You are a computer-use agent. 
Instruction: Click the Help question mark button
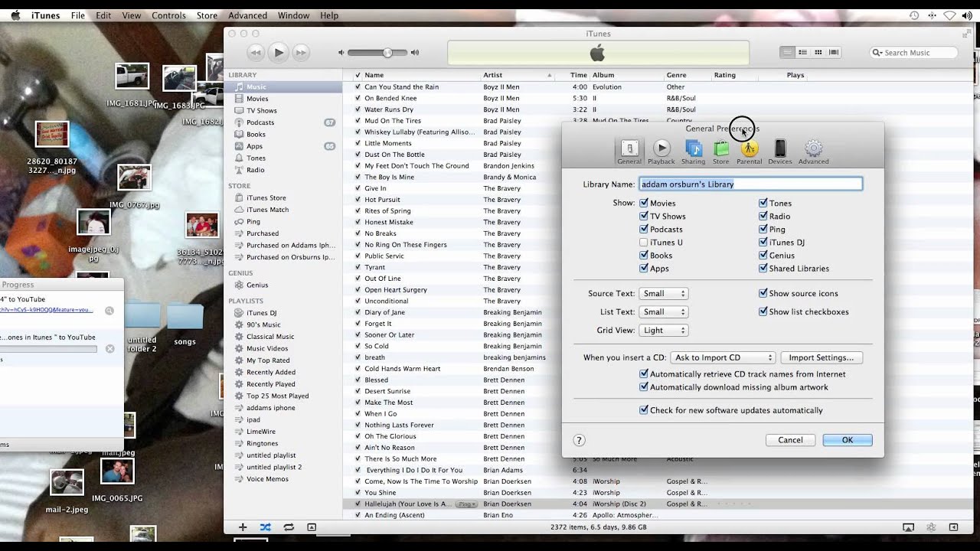580,440
